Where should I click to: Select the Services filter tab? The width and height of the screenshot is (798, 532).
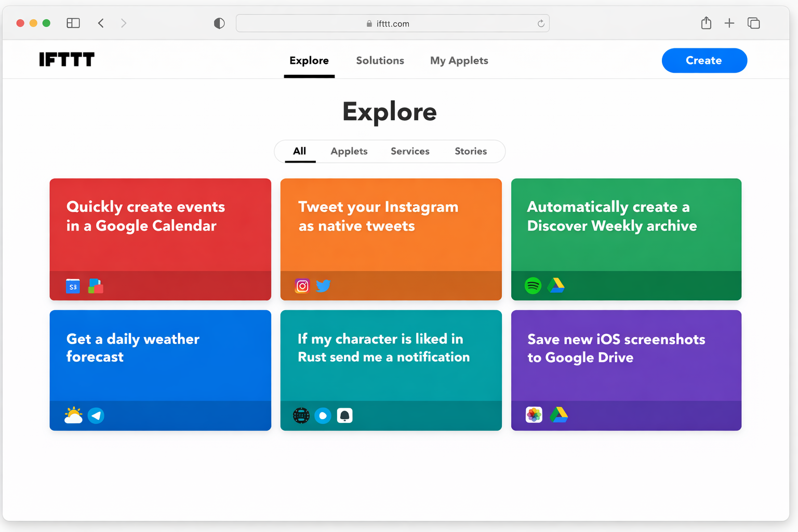point(410,151)
